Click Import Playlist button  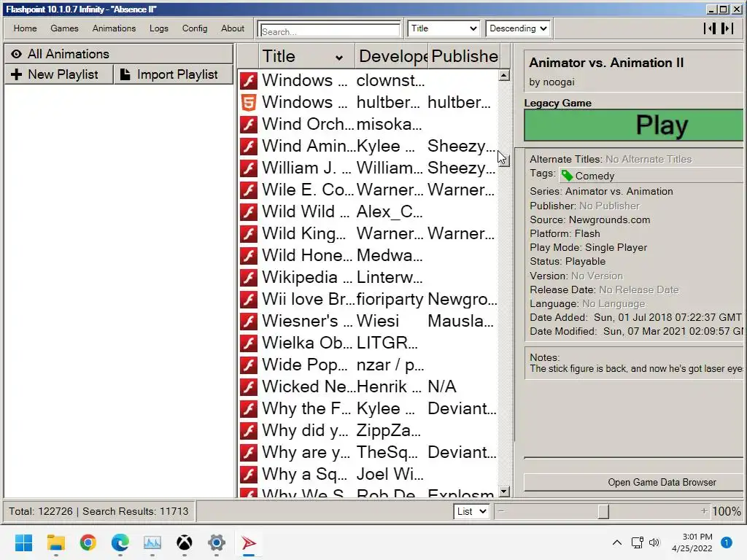(x=174, y=75)
